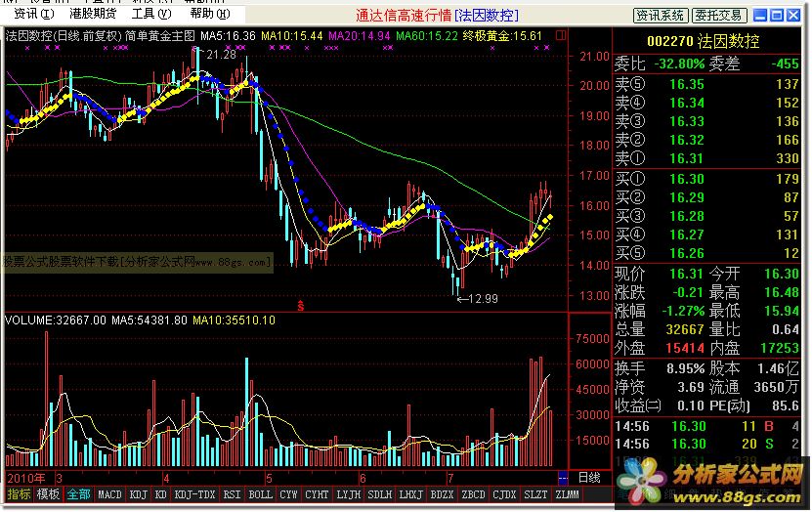Select the ZLMM indicator tab
The image size is (812, 512).
click(567, 494)
